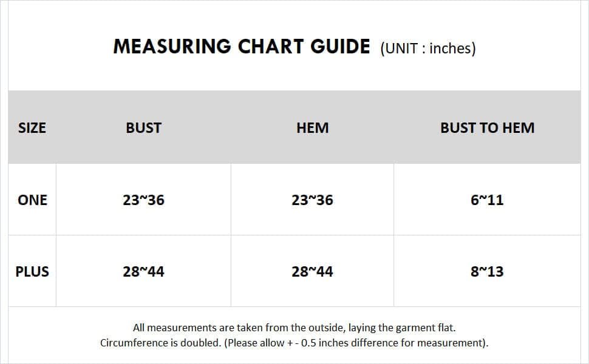The image size is (589, 364).
Task: Click the PLUS size row label
Action: tap(32, 272)
